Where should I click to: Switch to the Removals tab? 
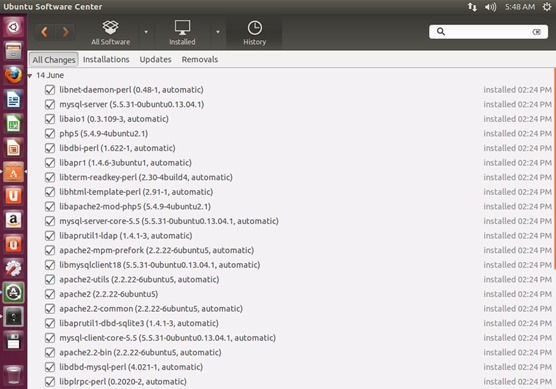point(200,60)
